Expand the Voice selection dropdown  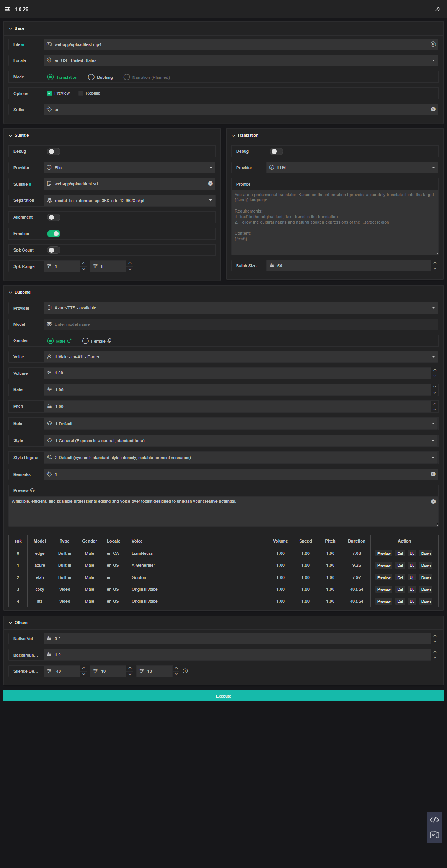pos(433,357)
